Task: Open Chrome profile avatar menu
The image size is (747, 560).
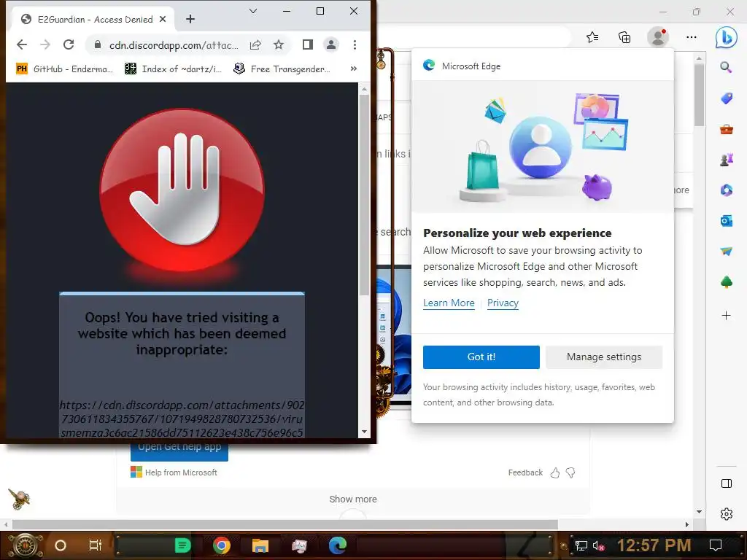Action: (x=330, y=44)
